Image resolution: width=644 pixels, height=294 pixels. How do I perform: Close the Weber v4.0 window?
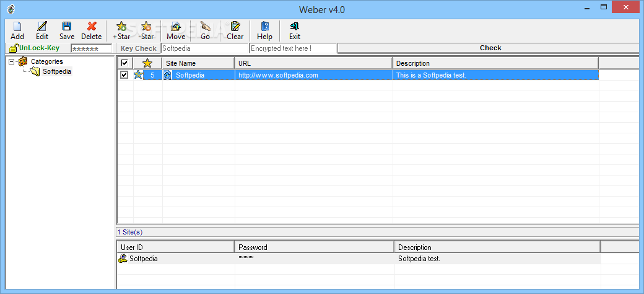pos(625,7)
